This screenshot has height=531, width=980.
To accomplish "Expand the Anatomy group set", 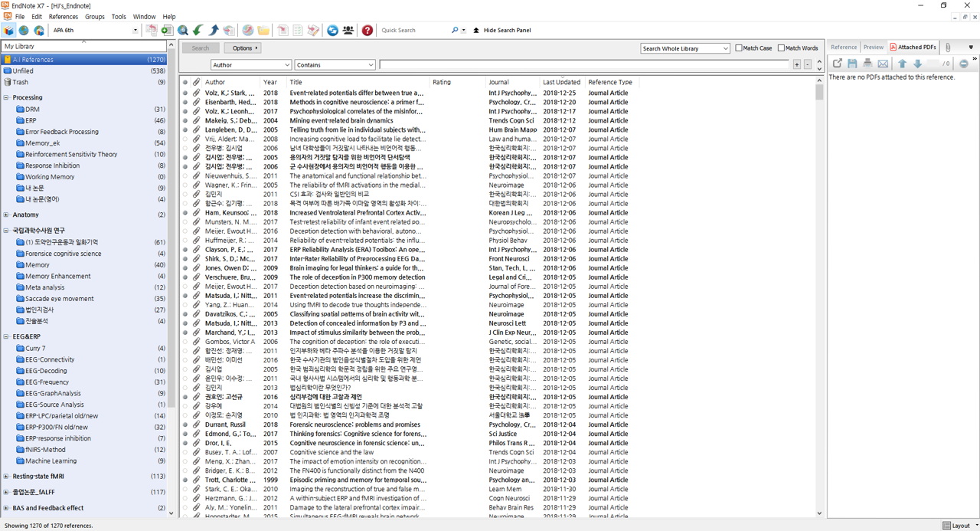I will (x=6, y=215).
